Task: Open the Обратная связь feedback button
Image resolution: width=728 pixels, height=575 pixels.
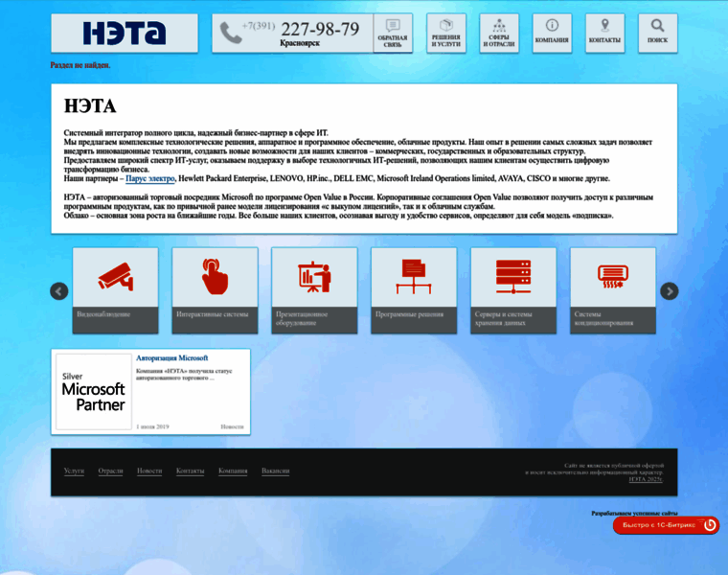Action: pyautogui.click(x=393, y=33)
